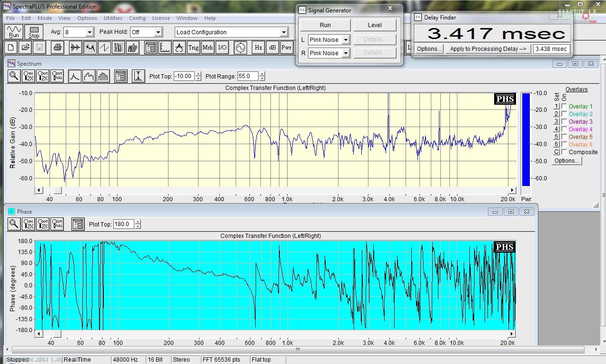Click the Zoom Out Full icon in Spectrum window

tap(57, 76)
